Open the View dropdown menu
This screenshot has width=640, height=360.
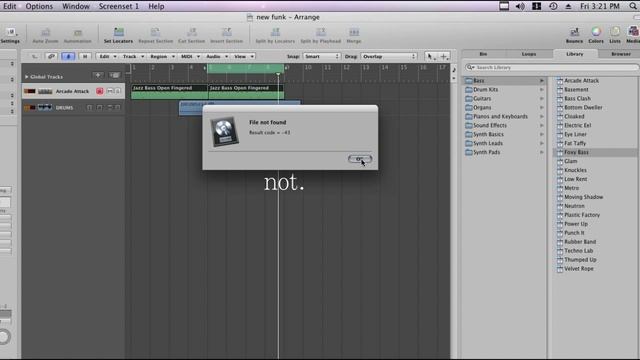pos(244,56)
